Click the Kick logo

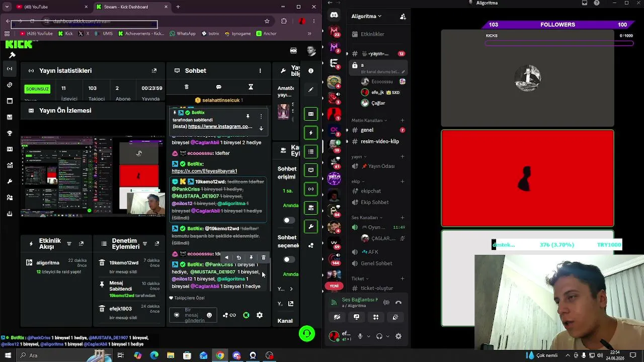[19, 44]
